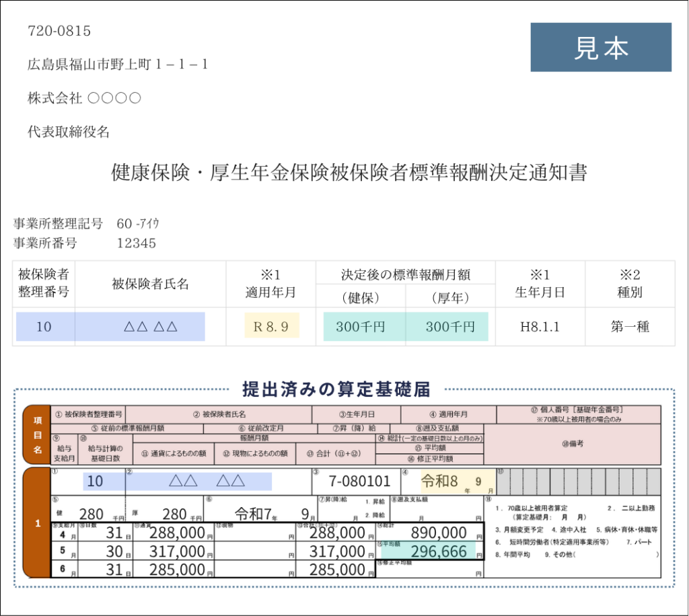Click the orange row number 1 label
Viewport: 689px width, 616px height.
tap(38, 523)
